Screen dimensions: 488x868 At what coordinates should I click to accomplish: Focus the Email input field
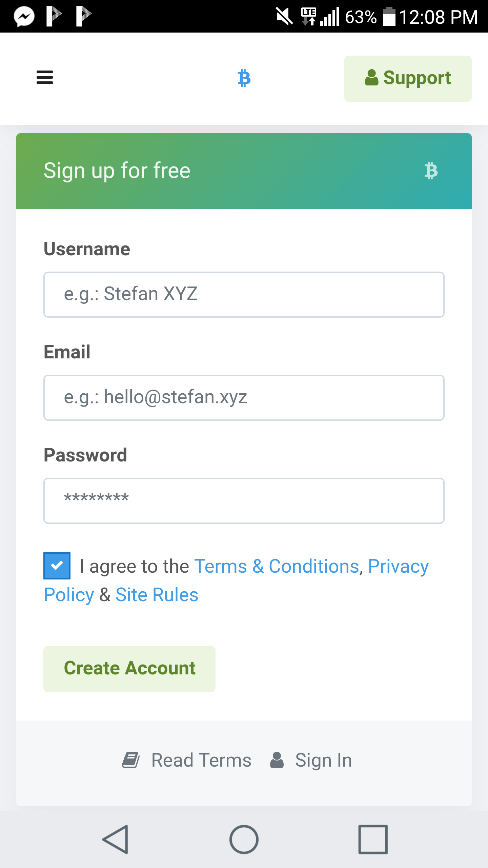pos(244,397)
